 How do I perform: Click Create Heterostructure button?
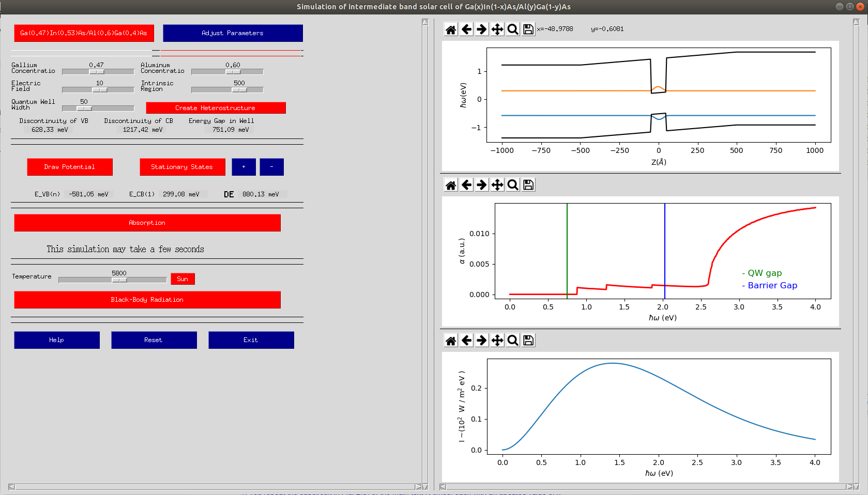[216, 108]
